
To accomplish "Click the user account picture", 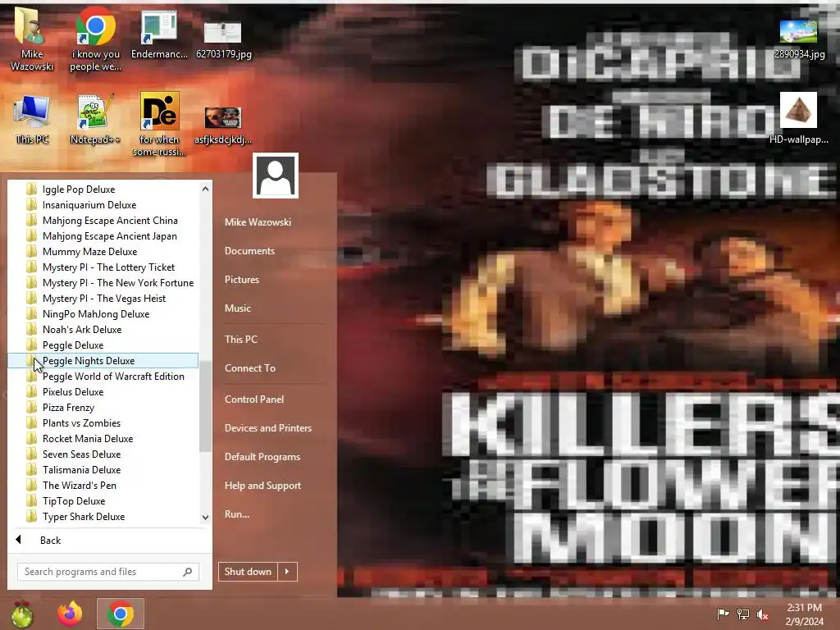I will coord(276,176).
